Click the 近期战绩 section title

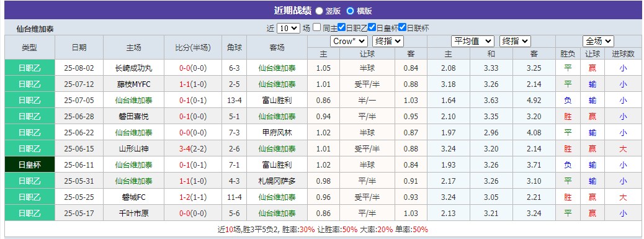(292, 11)
